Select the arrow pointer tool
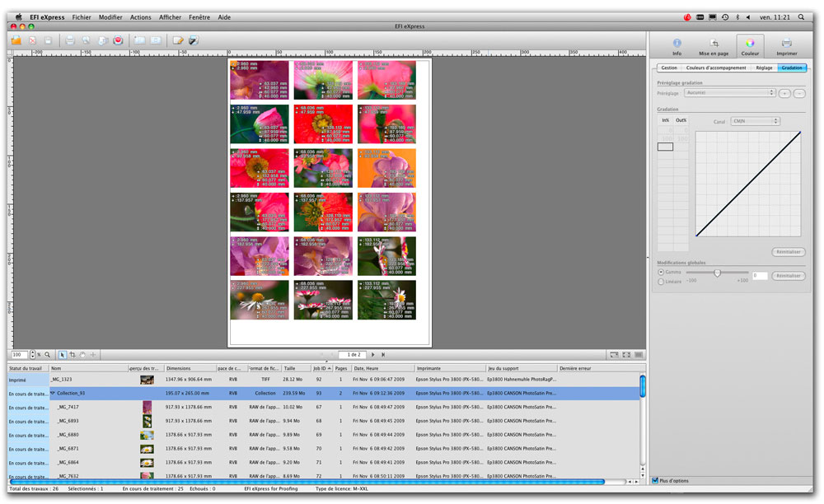Image resolution: width=824 pixels, height=504 pixels. click(x=62, y=355)
